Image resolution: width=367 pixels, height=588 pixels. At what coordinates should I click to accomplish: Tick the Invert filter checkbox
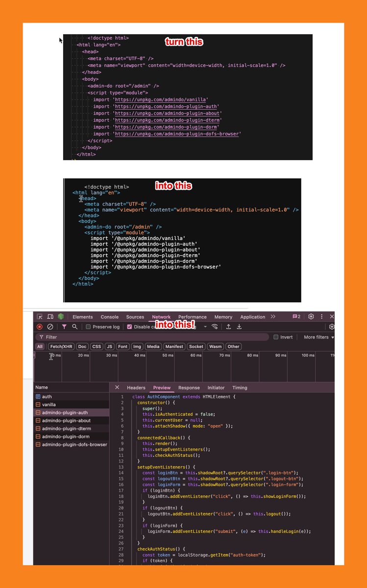tap(276, 337)
